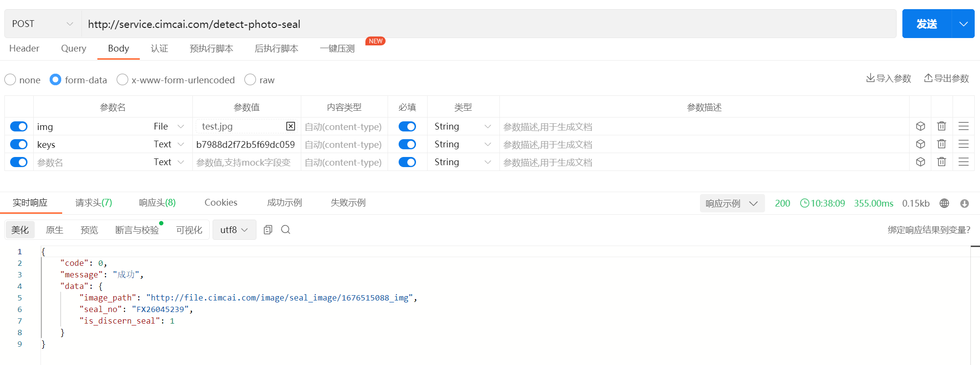Click the 绑定响应结果到变量? link
The width and height of the screenshot is (980, 365).
click(929, 230)
